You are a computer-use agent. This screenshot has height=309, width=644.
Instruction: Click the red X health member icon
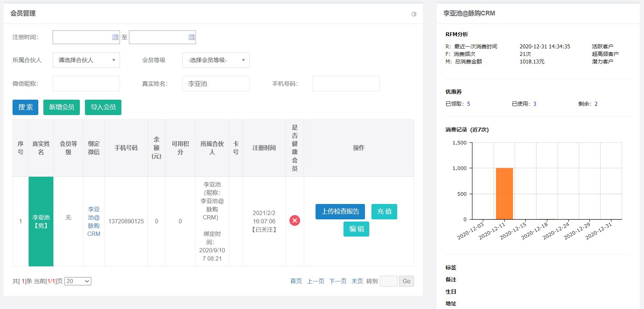294,220
